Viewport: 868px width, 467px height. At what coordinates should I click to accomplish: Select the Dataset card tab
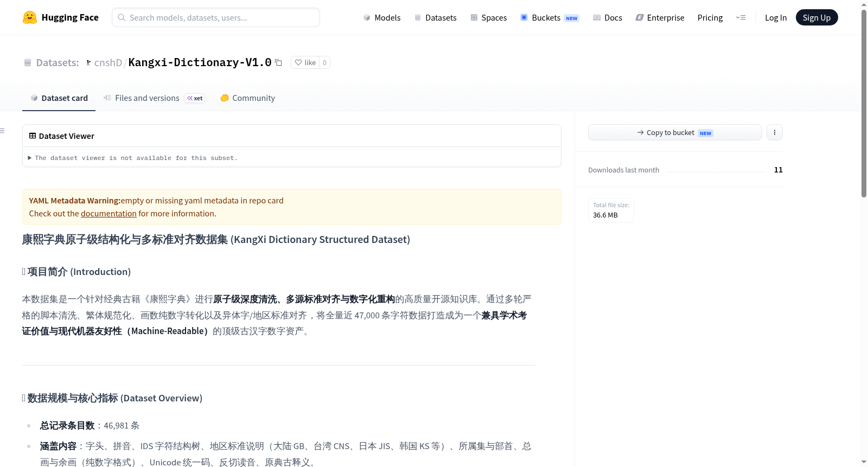point(59,98)
